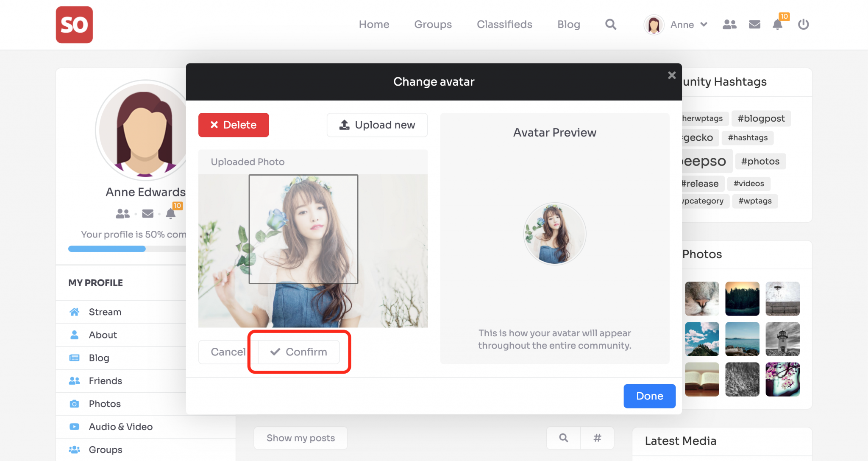Click the hashtag icon beside Show my posts
Screen dimensions: 868x461
click(x=597, y=438)
